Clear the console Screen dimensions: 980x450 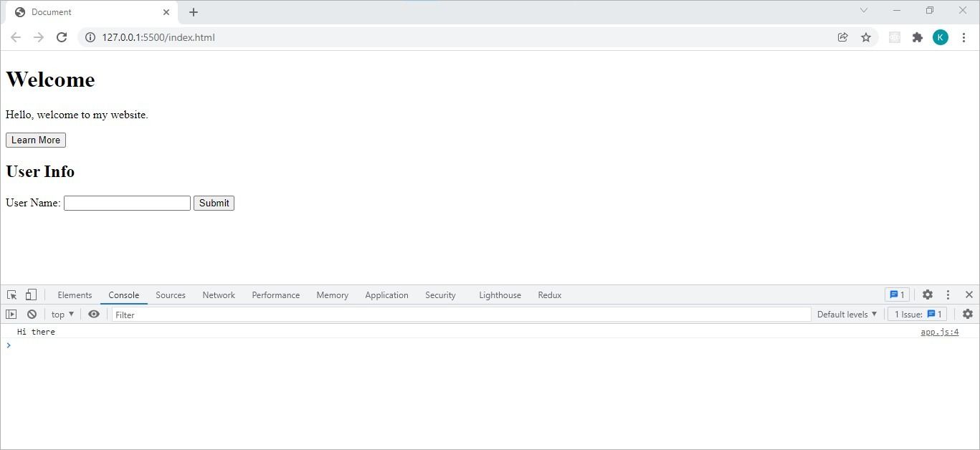[x=32, y=314]
